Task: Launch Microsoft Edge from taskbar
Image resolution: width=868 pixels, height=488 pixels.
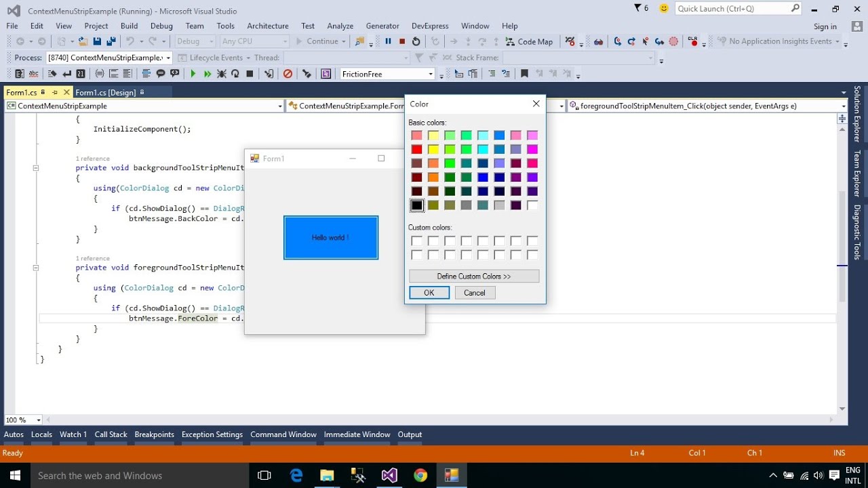Action: (296, 475)
